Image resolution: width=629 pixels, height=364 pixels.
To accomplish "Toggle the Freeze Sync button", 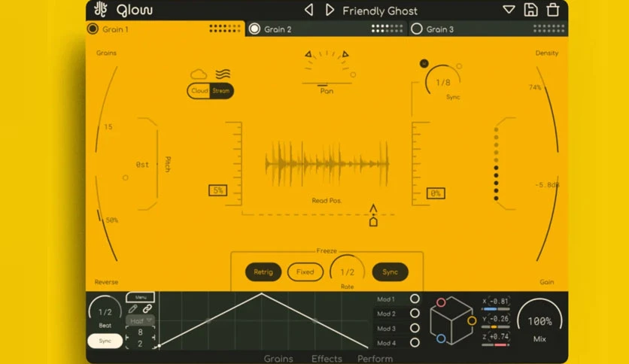I will click(x=390, y=271).
